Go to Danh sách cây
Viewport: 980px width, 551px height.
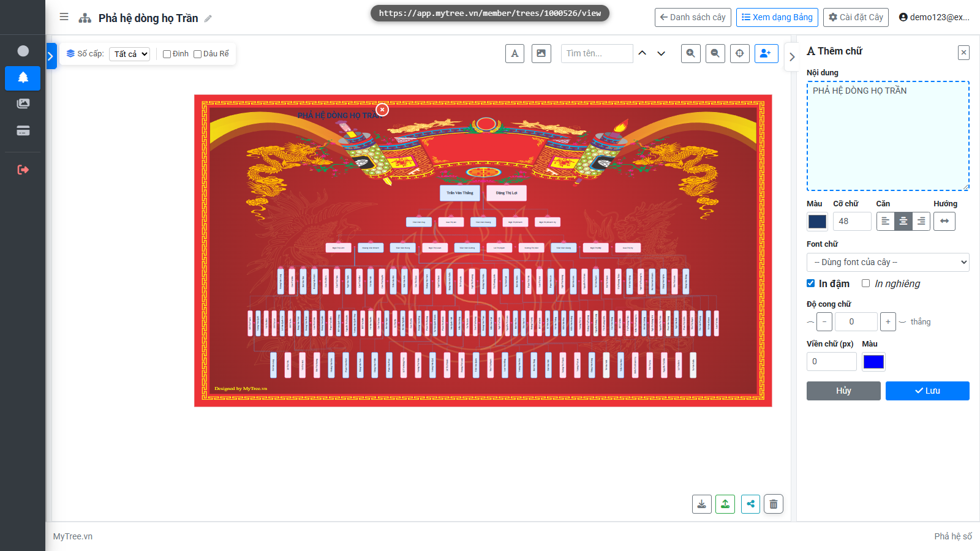coord(693,17)
